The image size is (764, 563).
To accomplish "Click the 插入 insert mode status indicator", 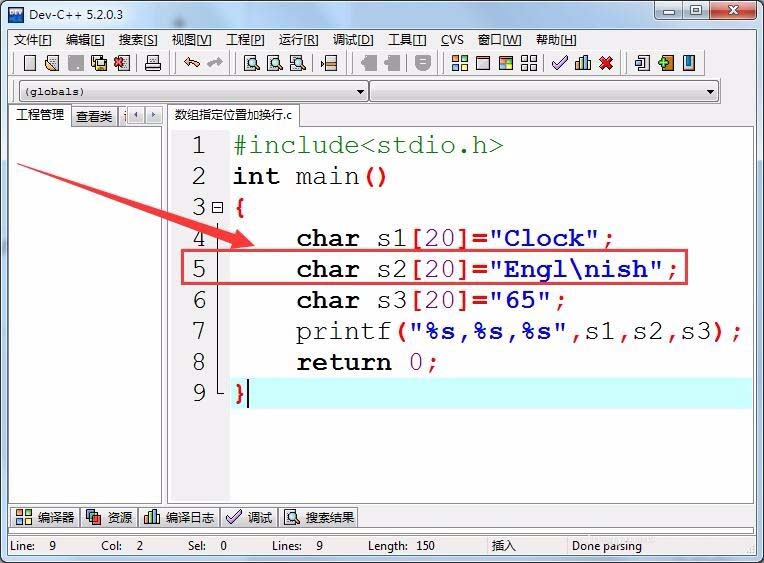I will [503, 545].
